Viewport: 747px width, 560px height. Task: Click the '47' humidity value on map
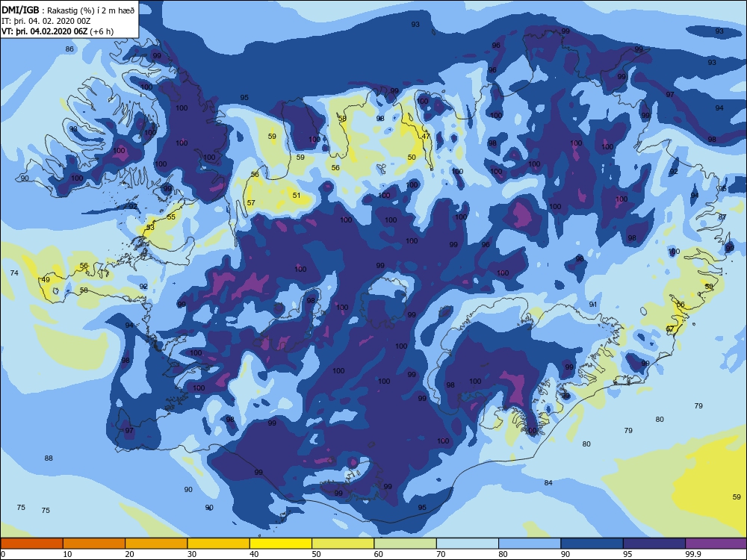[x=426, y=136]
